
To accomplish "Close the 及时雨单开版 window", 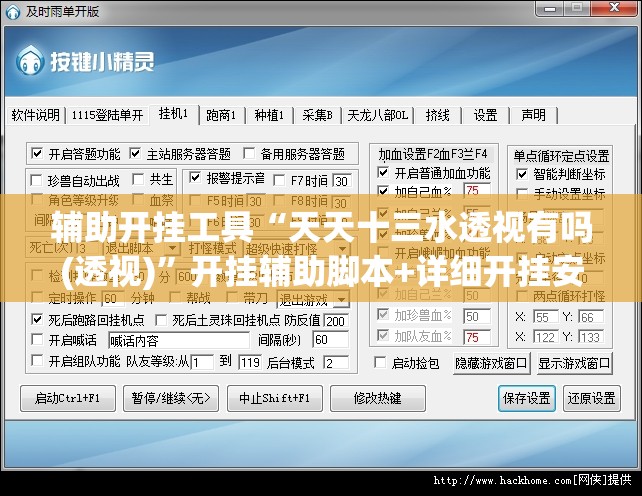I will pos(614,8).
